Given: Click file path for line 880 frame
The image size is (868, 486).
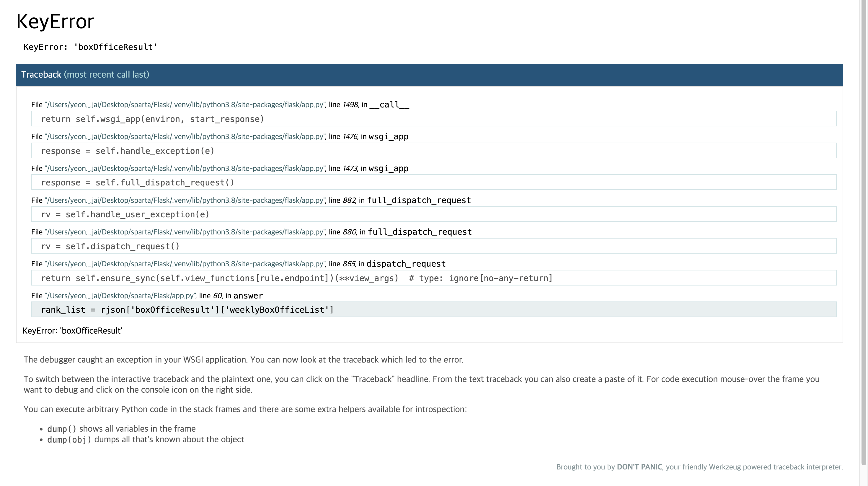Looking at the screenshot, I should pos(185,232).
